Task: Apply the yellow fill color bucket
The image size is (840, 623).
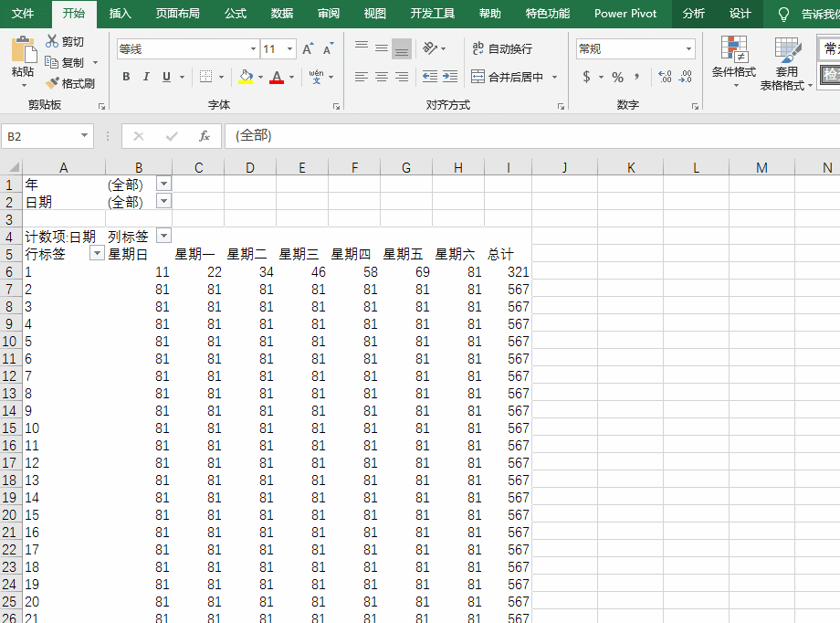Action: coord(246,77)
